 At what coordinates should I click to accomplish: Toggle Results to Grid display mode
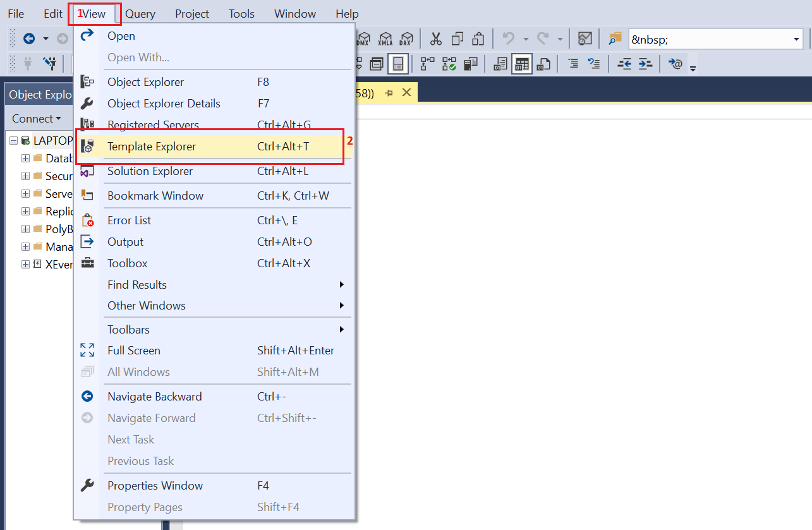[x=521, y=63]
